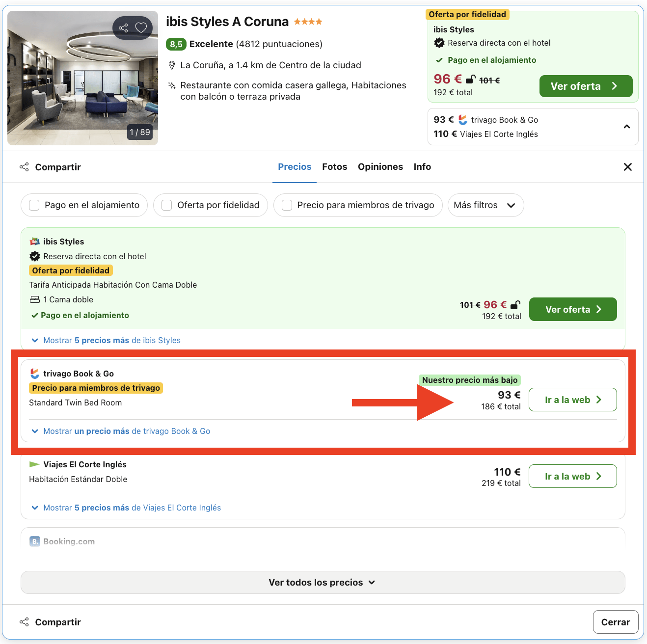
Task: Click the share icon on the hotel photo
Action: [123, 28]
